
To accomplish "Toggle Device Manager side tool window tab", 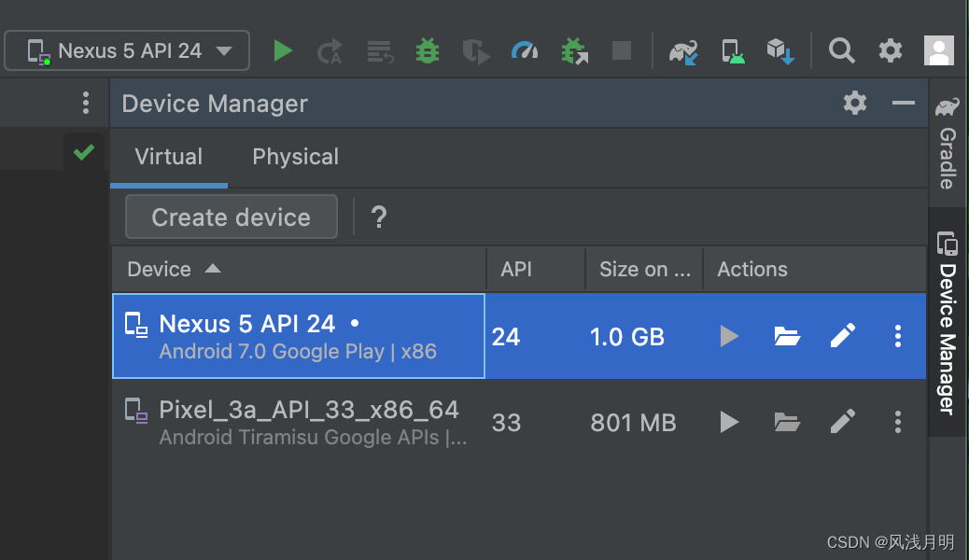I will [948, 322].
